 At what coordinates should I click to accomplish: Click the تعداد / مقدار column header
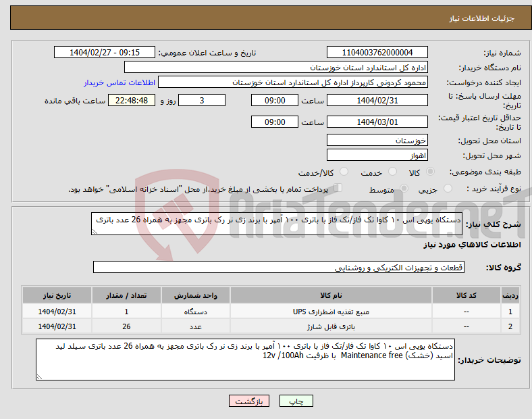126,295
